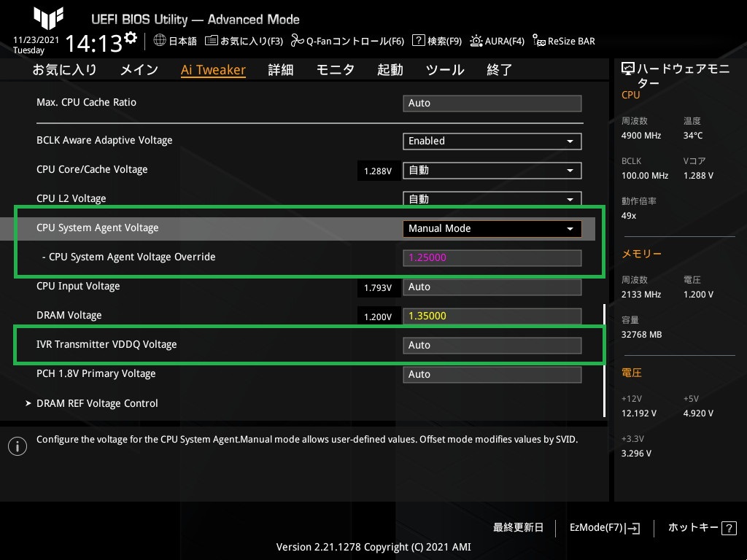This screenshot has width=747, height=560.
Task: Switch to お気に入り tab
Action: 65,69
